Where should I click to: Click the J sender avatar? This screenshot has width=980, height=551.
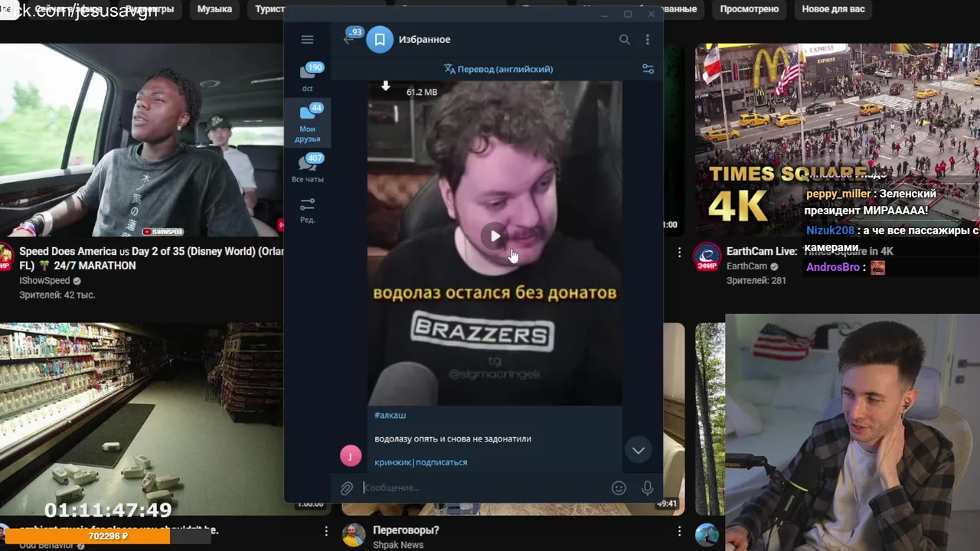click(x=351, y=456)
